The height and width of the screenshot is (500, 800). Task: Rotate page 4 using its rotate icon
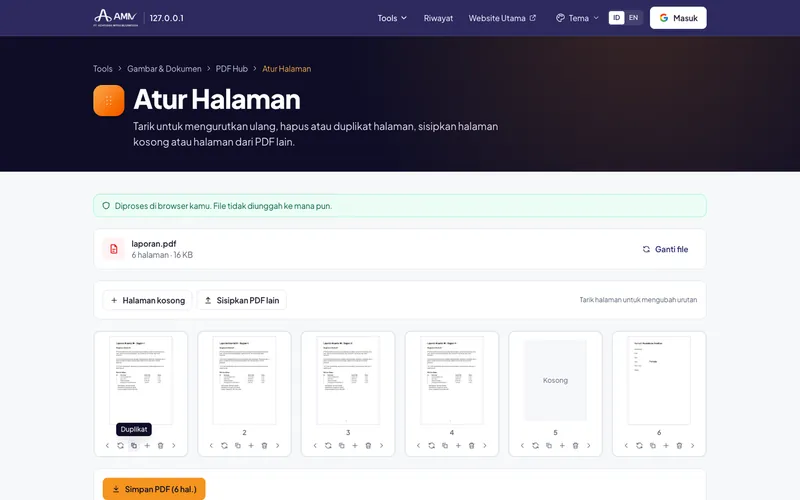click(x=432, y=445)
